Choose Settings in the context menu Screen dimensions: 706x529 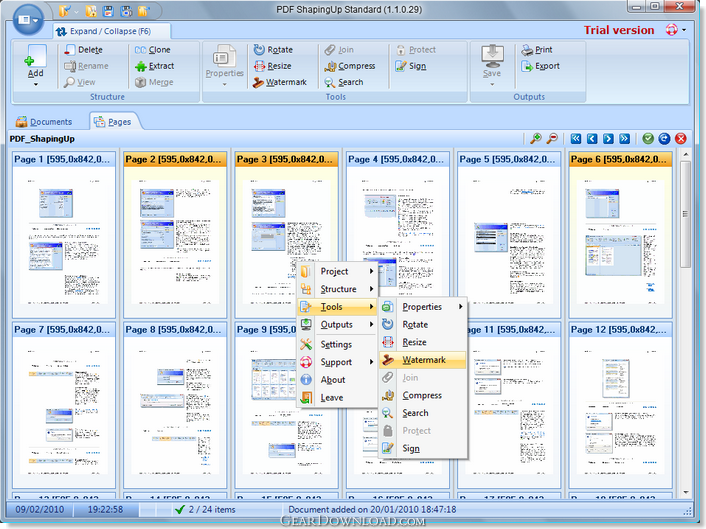point(338,344)
